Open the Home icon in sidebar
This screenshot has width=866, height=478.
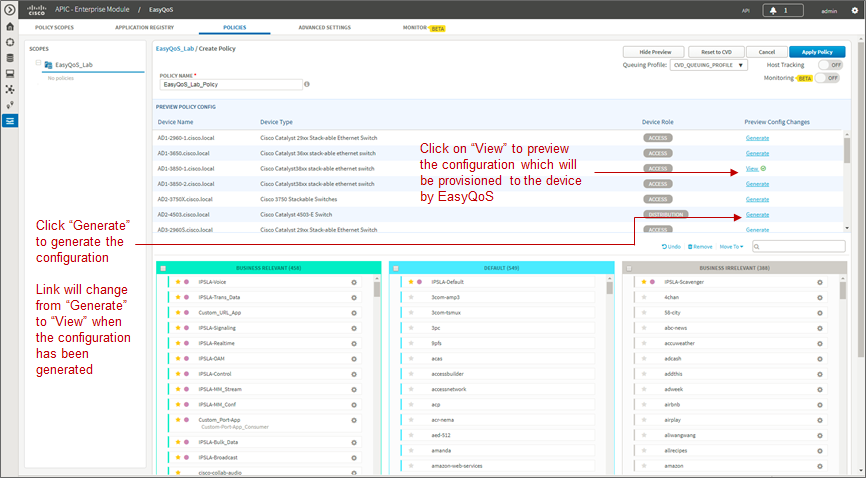9,27
